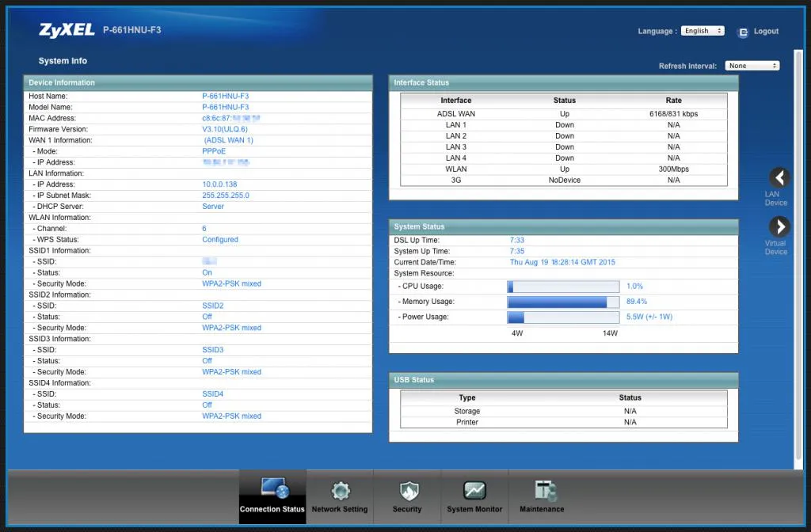Viewport: 811px width, 532px height.
Task: Click SSID1 status On
Action: 207,272
